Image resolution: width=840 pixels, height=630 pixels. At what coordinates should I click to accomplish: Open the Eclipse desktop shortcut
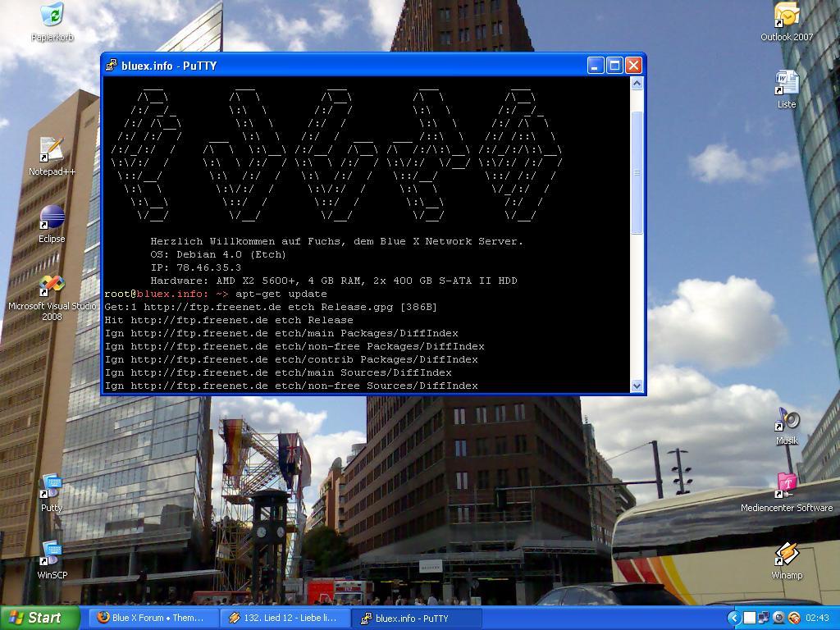(x=52, y=218)
